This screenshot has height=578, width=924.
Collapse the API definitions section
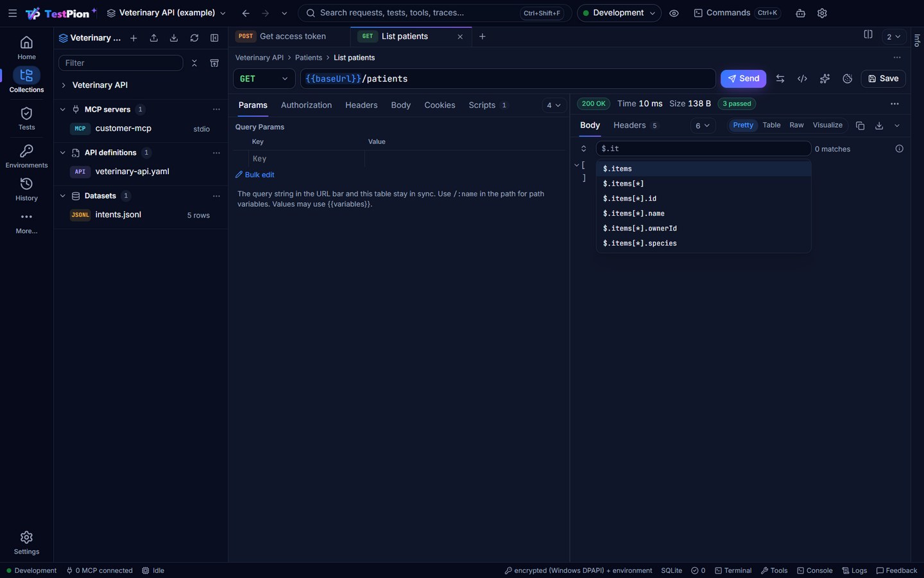[62, 153]
